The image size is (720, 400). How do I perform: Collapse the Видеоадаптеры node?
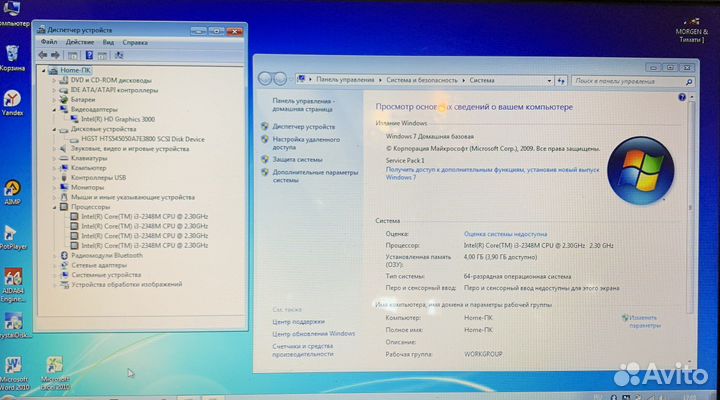tap(54, 110)
